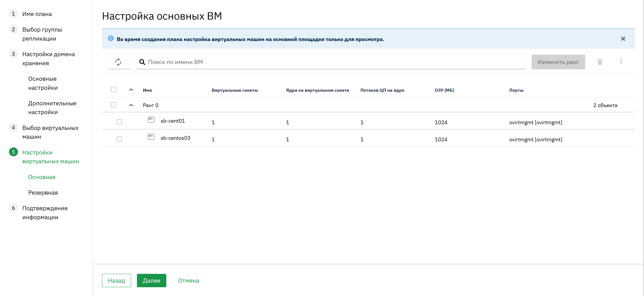Click the 2 объекта count text
The image size is (644, 296).
tap(605, 105)
